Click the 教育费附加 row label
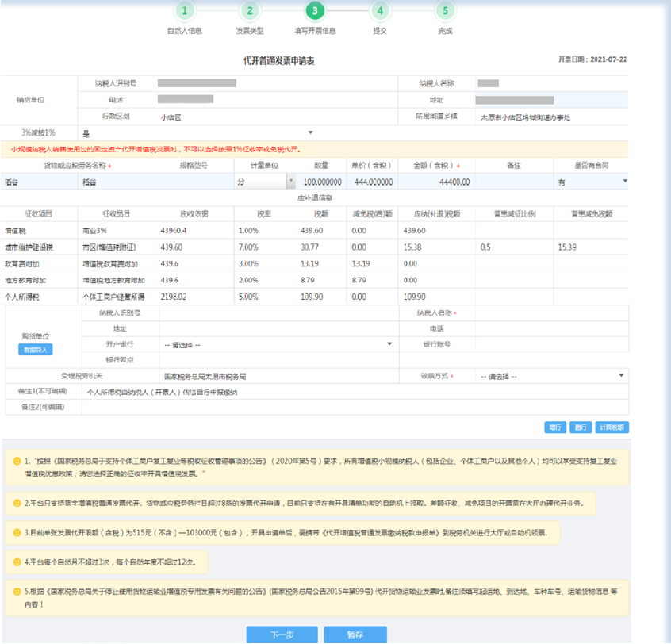This screenshot has width=671, height=644. tap(22, 264)
